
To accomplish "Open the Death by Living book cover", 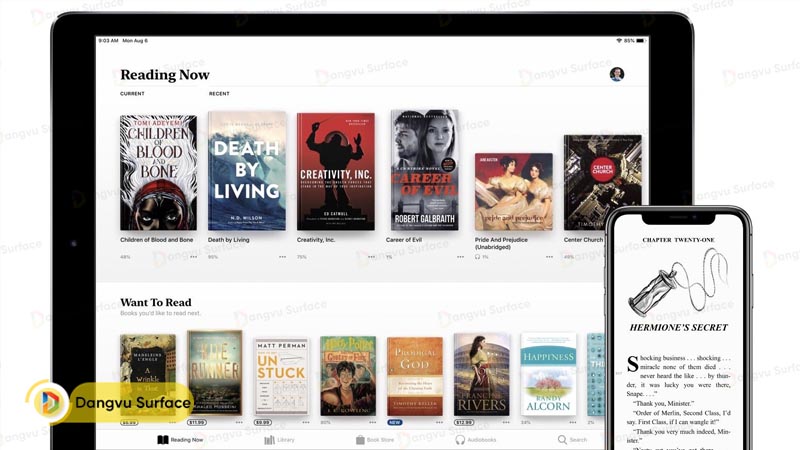I will point(247,171).
